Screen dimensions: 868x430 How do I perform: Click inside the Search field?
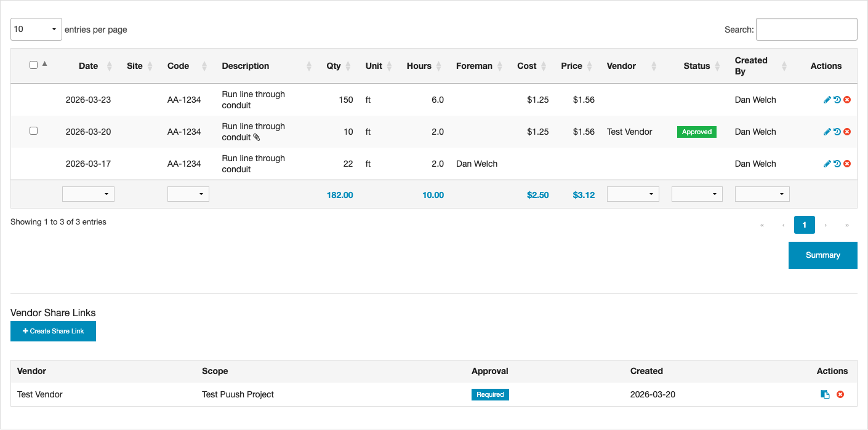pos(806,29)
